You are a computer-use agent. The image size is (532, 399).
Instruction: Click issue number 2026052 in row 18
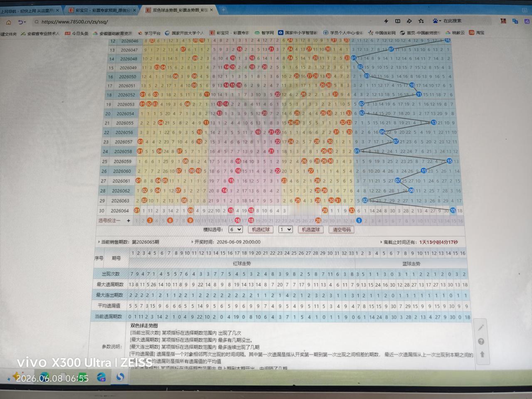coord(126,95)
